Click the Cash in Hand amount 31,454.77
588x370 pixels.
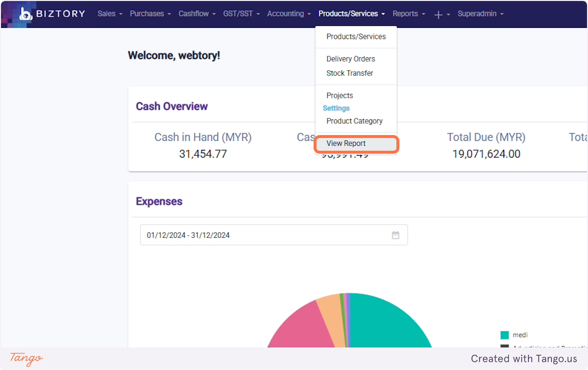[x=203, y=154]
